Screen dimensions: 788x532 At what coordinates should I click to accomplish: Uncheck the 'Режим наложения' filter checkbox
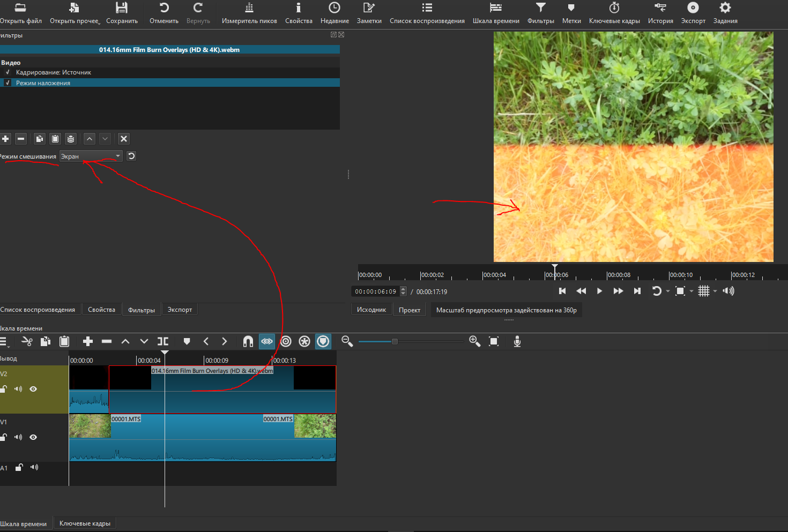[x=8, y=83]
